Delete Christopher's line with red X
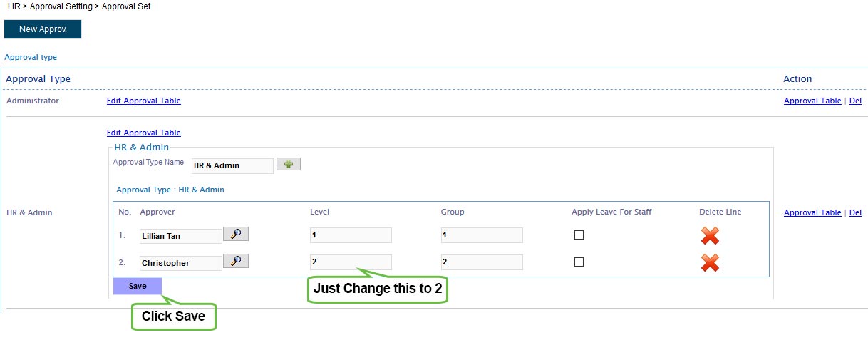The height and width of the screenshot is (350, 868). click(710, 262)
